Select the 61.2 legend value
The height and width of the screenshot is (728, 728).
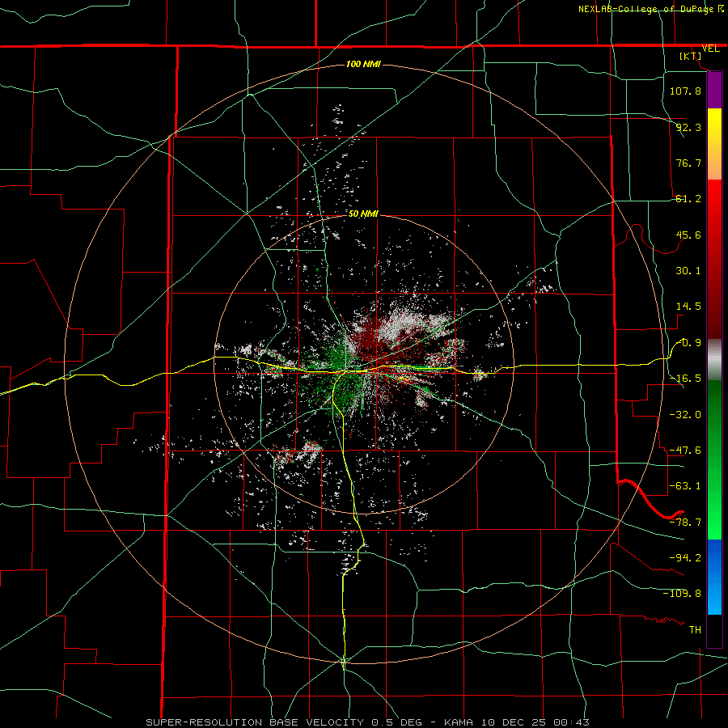(x=688, y=199)
